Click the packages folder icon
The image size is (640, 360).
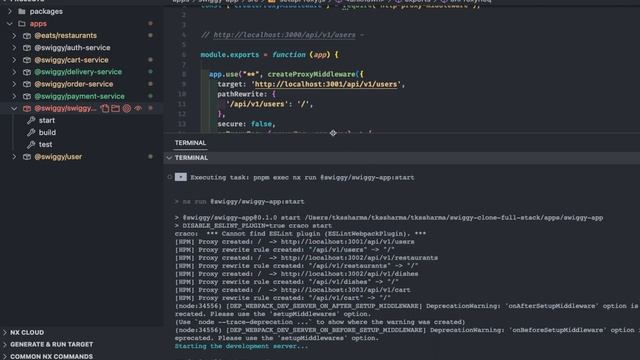point(22,11)
